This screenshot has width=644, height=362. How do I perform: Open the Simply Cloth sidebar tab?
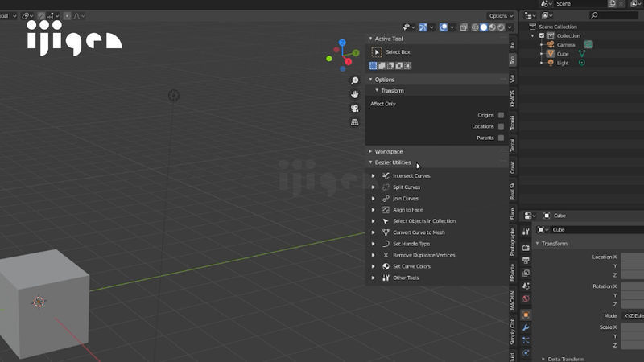[x=513, y=331]
